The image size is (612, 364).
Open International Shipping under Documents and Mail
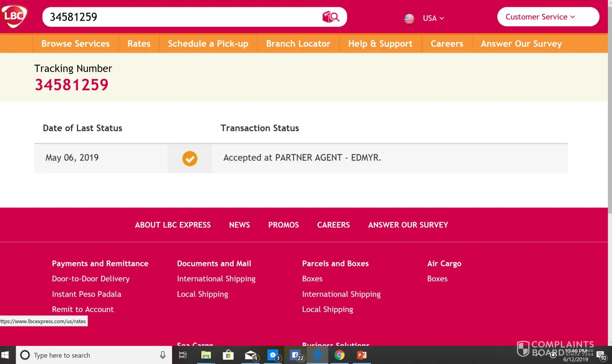216,279
